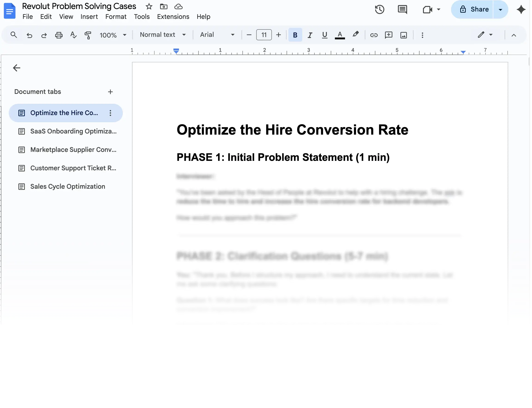Switch to SaaS Onboarding Optimization tab
532x408 pixels.
66,131
